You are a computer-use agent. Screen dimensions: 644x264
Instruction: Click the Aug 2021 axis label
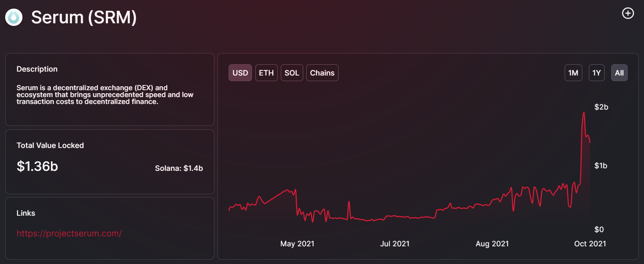[x=492, y=244]
